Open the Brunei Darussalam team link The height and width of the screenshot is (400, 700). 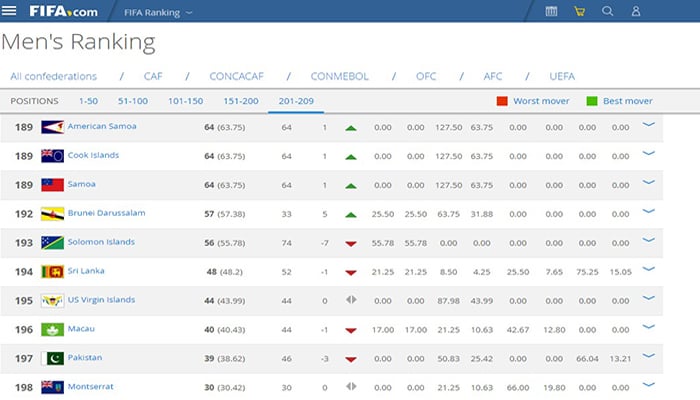click(x=107, y=213)
